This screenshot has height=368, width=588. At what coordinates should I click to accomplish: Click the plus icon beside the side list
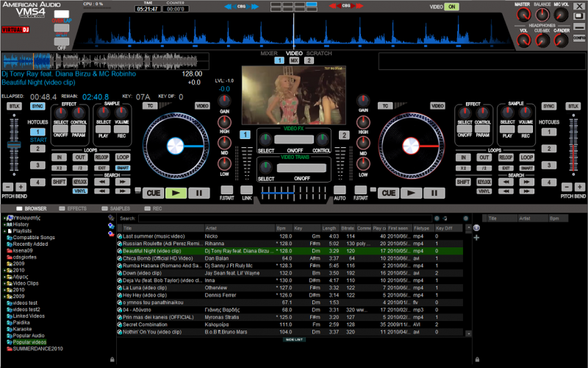(x=476, y=238)
